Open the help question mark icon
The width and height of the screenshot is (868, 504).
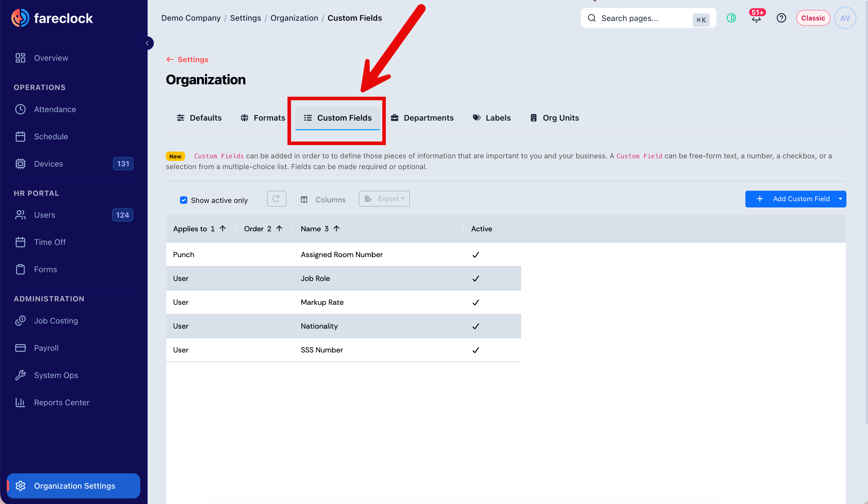click(x=781, y=18)
